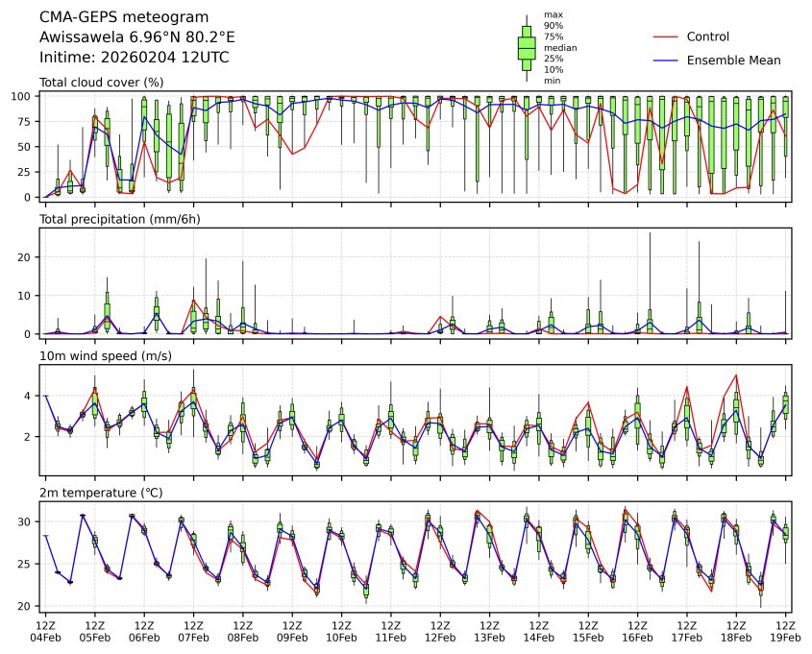Select the "Ensemble Mean" legend label

[733, 60]
